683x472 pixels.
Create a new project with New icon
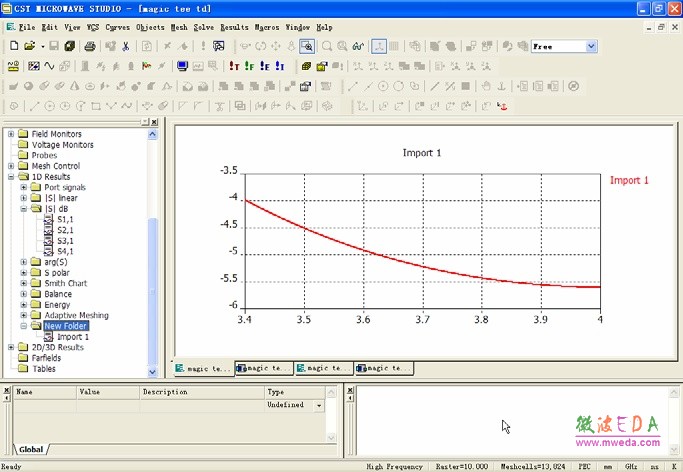(x=14, y=46)
